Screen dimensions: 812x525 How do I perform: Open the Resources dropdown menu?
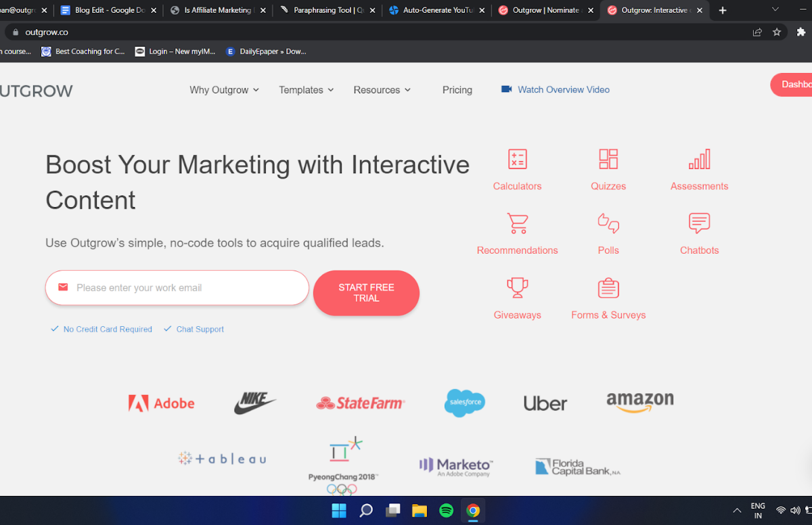point(382,90)
